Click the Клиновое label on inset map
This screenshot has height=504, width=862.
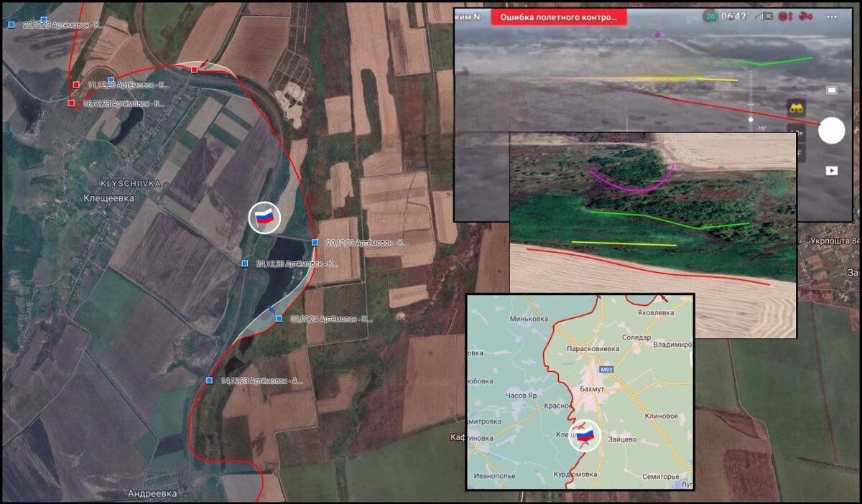point(662,416)
